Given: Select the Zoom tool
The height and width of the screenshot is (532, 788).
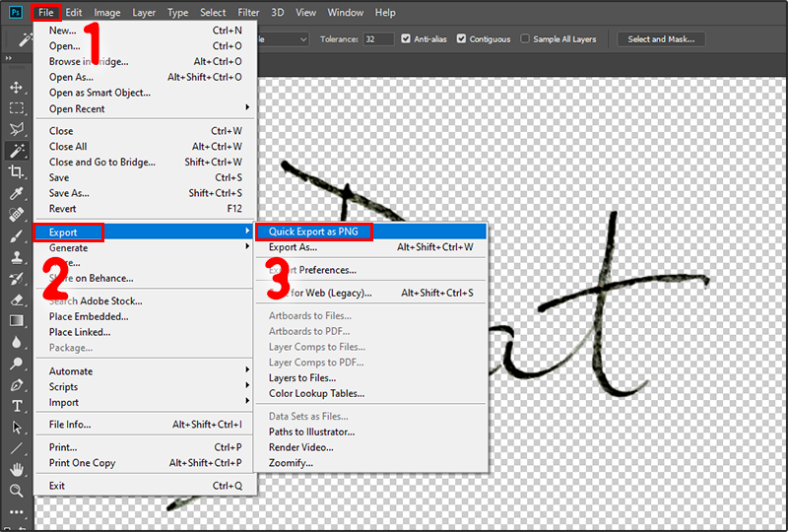Looking at the screenshot, I should [x=16, y=491].
